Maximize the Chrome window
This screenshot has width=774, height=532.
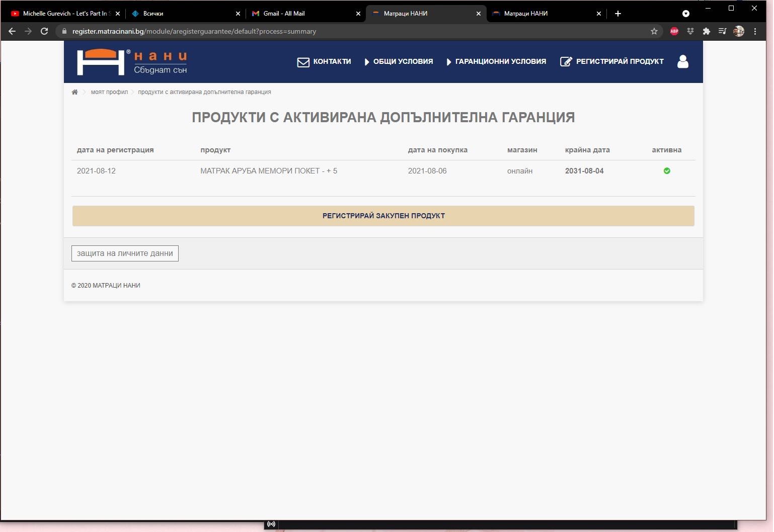click(x=731, y=8)
